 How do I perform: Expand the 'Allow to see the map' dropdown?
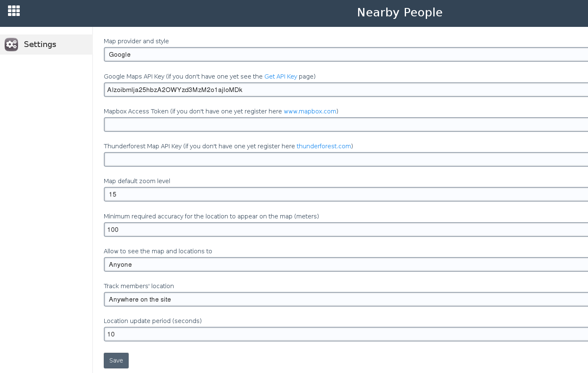(345, 265)
